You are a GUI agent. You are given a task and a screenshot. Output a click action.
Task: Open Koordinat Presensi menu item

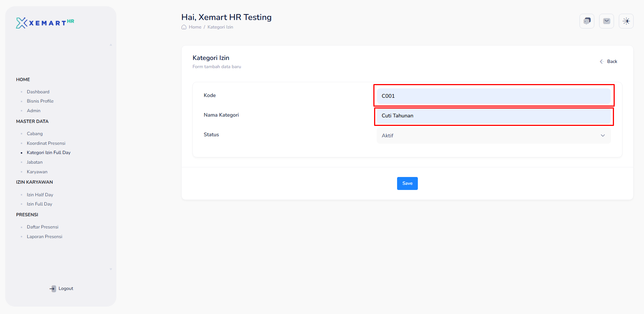tap(46, 143)
